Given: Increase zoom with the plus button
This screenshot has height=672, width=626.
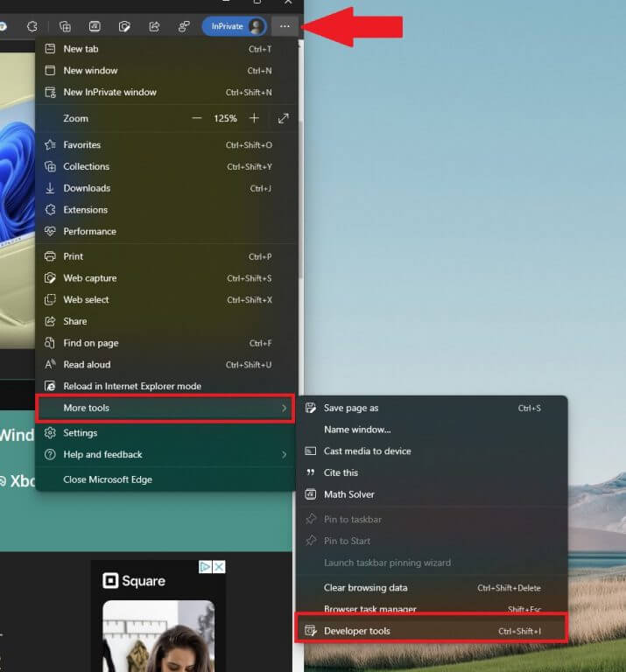Looking at the screenshot, I should tap(254, 118).
